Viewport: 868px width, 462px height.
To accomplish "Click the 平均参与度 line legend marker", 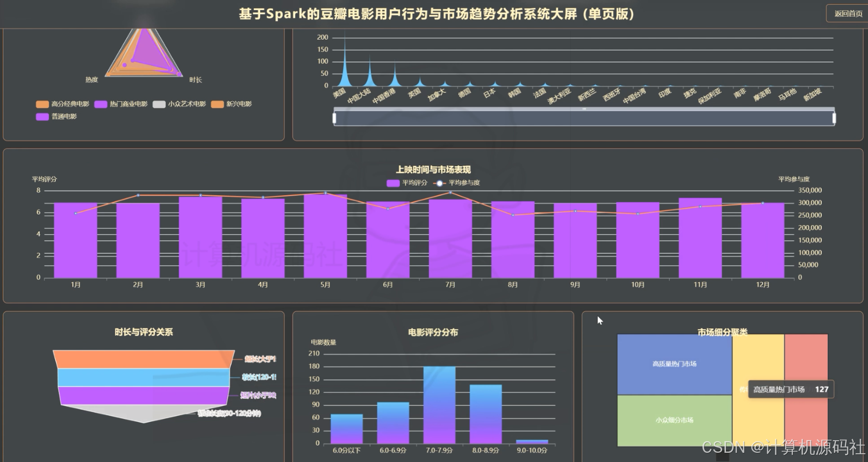I will [x=438, y=183].
